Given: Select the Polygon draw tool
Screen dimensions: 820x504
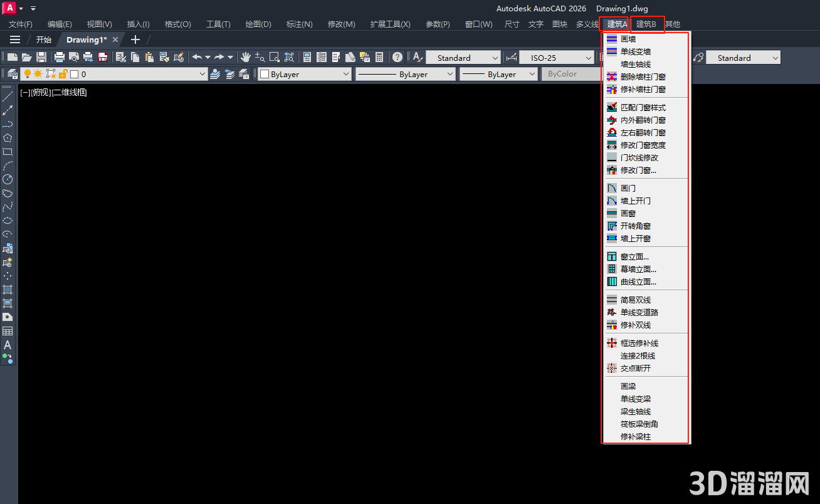Looking at the screenshot, I should click(x=8, y=138).
